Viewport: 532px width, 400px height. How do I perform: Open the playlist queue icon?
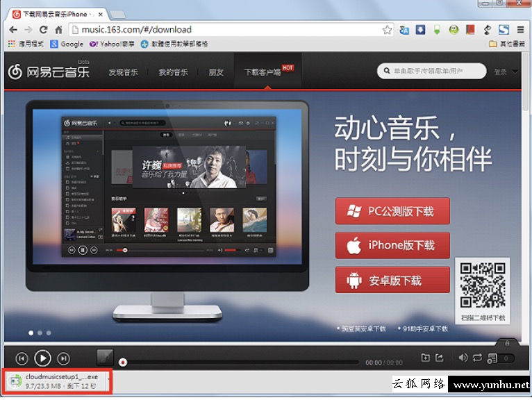pos(492,358)
